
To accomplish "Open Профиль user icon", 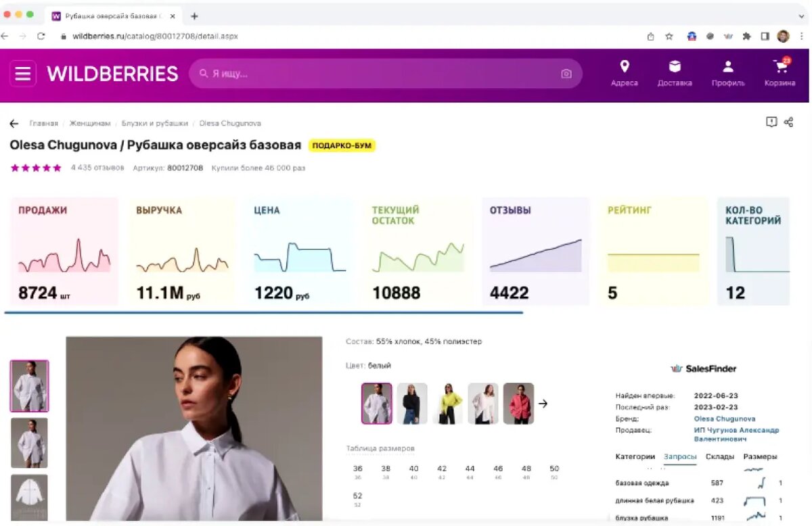I will click(x=728, y=73).
